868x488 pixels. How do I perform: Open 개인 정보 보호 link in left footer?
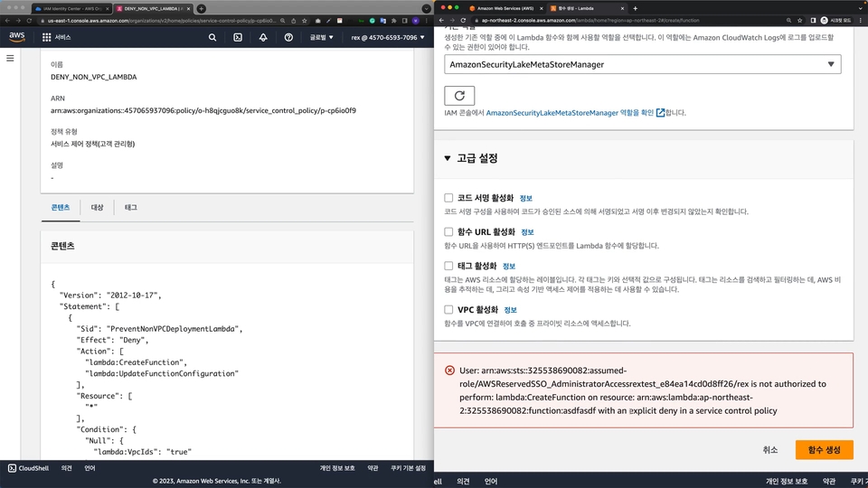click(337, 468)
